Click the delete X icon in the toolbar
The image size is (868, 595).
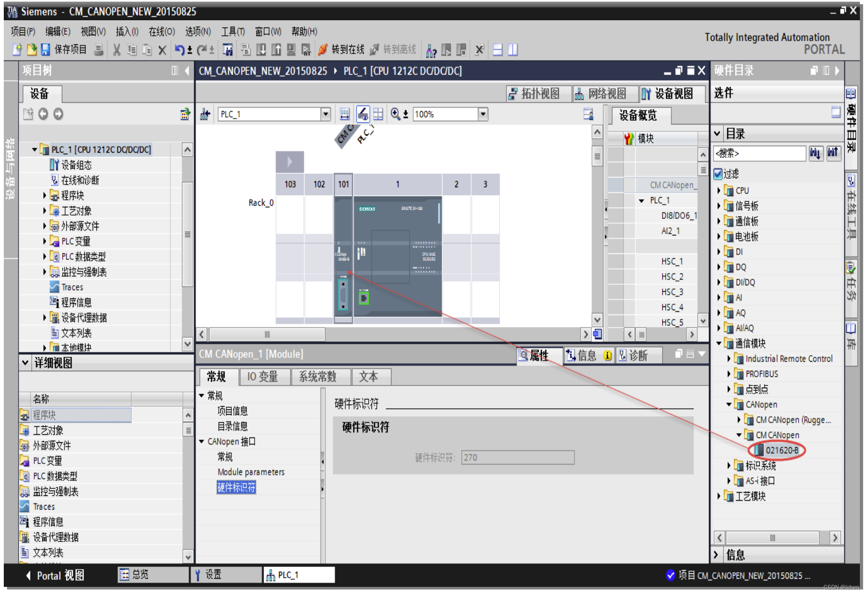(x=162, y=50)
